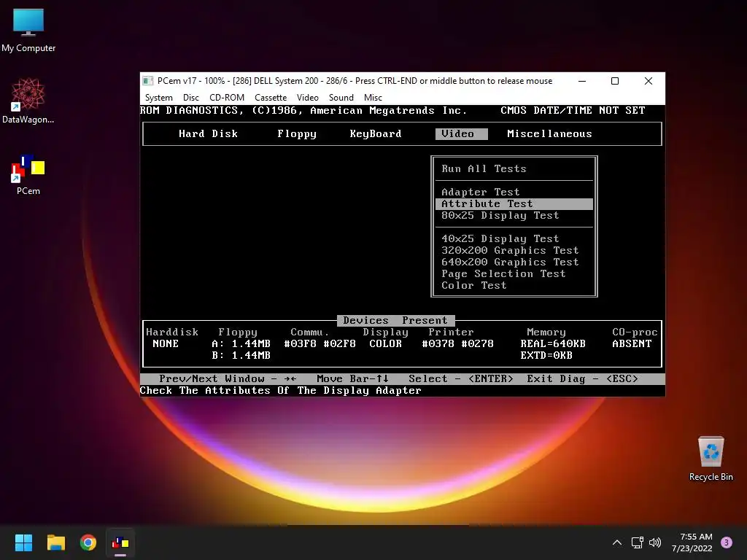The image size is (747, 560).
Task: Launch File Explorer from the taskbar
Action: pos(55,542)
